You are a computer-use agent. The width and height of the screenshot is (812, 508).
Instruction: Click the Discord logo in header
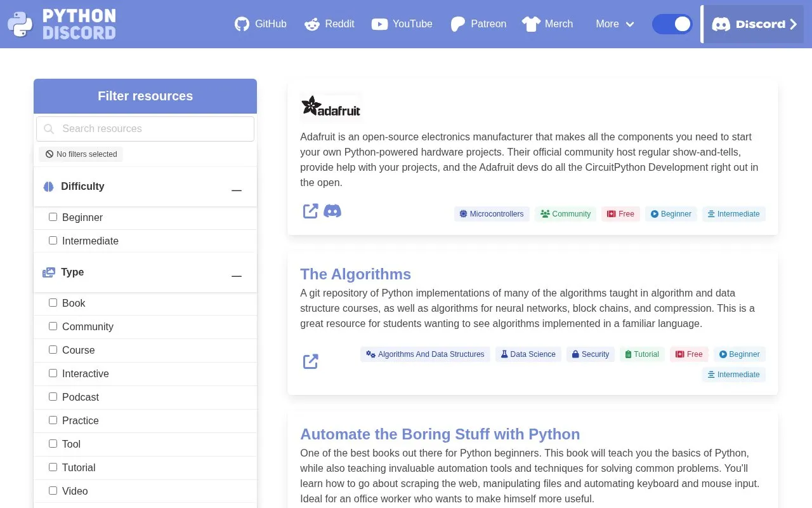pyautogui.click(x=721, y=24)
